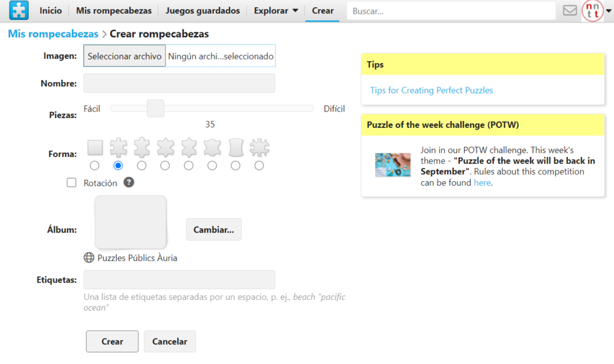Open the user profile avatar
This screenshot has width=614, height=364.
[x=593, y=11]
